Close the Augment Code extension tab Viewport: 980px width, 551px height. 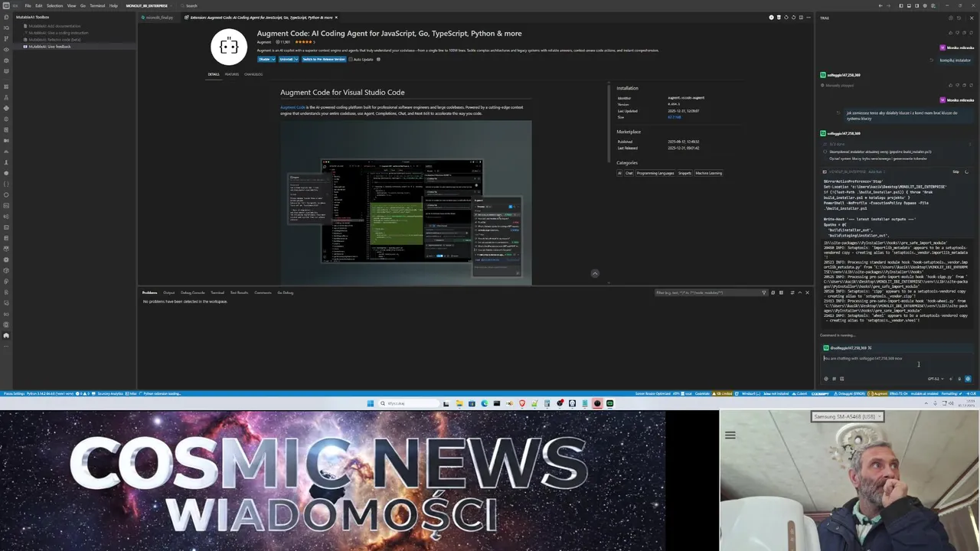tap(336, 17)
